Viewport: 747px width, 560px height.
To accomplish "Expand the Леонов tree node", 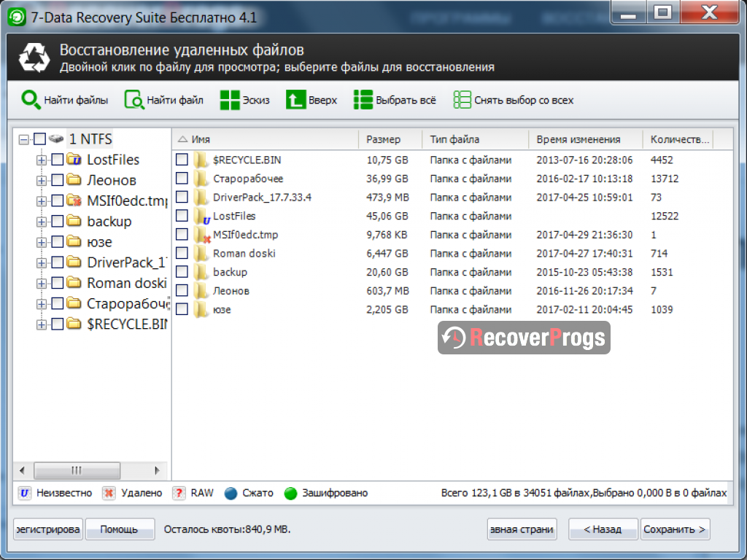I will [41, 181].
